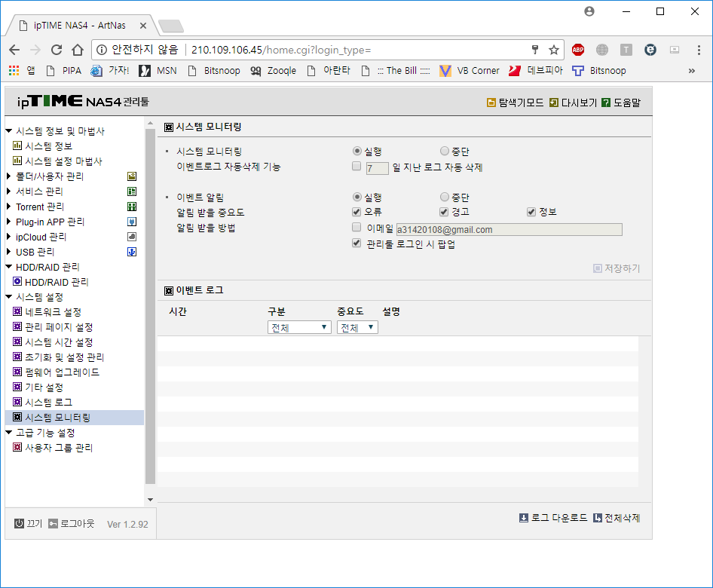Screen dimensions: 713x588
Task: Uncheck the 경고 importance checkbox
Action: [x=444, y=212]
